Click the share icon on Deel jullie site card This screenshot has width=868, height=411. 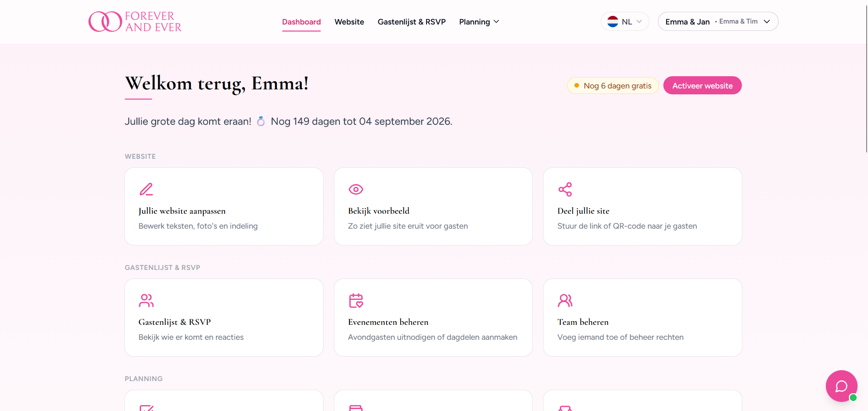click(x=565, y=189)
